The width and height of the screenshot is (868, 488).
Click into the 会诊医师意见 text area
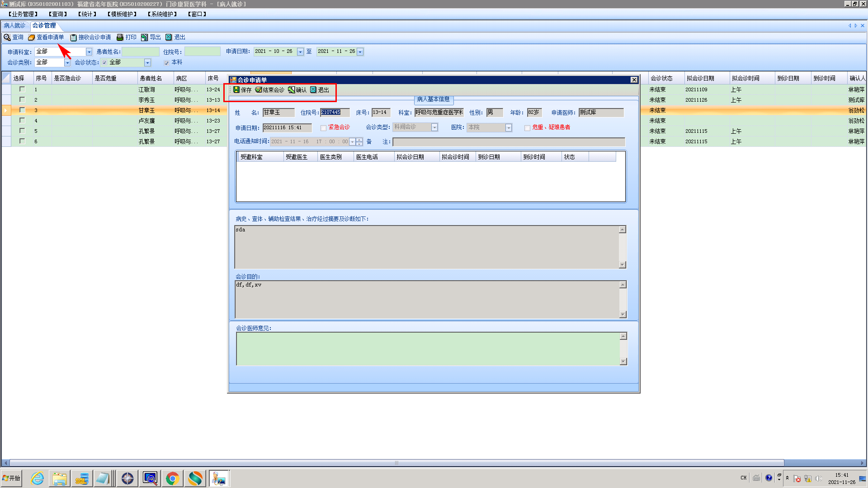pos(428,349)
